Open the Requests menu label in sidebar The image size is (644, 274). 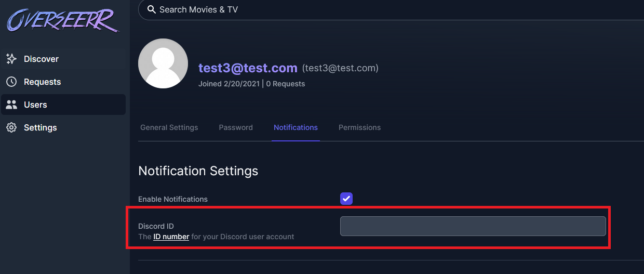tap(43, 82)
